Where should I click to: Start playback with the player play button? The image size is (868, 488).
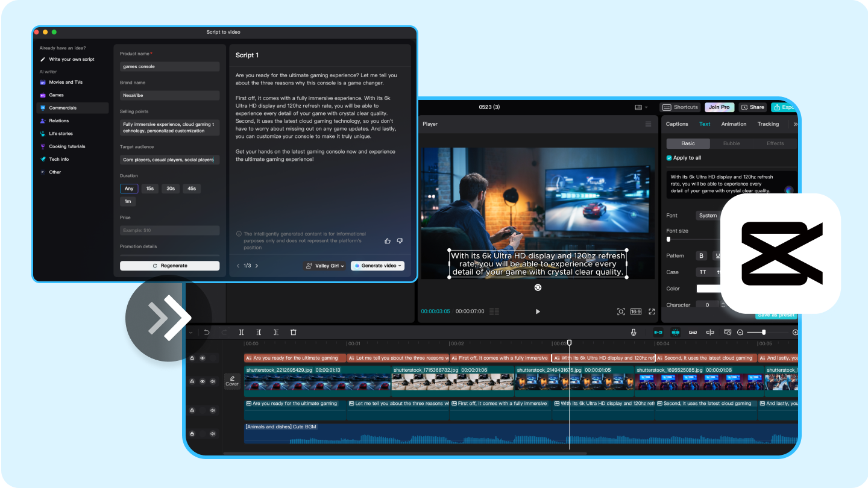point(538,311)
